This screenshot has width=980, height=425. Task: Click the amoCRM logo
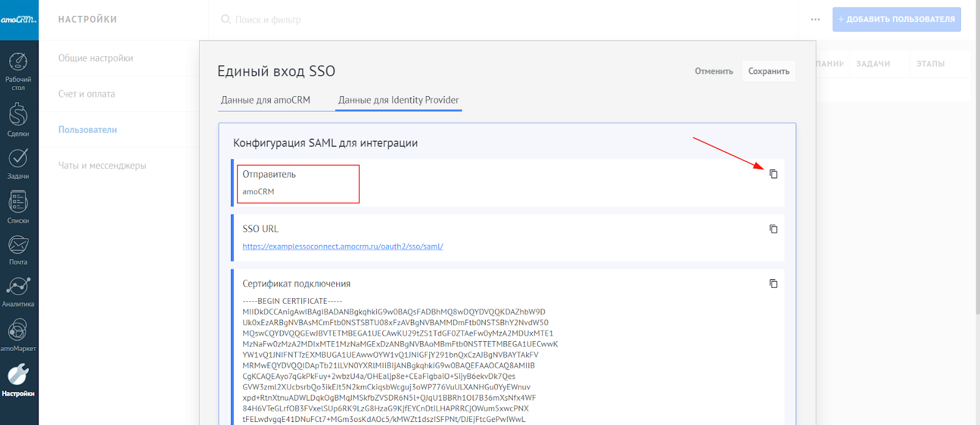pos(19,20)
